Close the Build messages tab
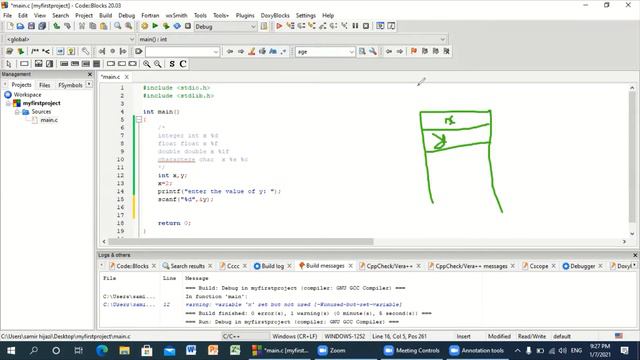The image size is (640, 360). point(351,266)
